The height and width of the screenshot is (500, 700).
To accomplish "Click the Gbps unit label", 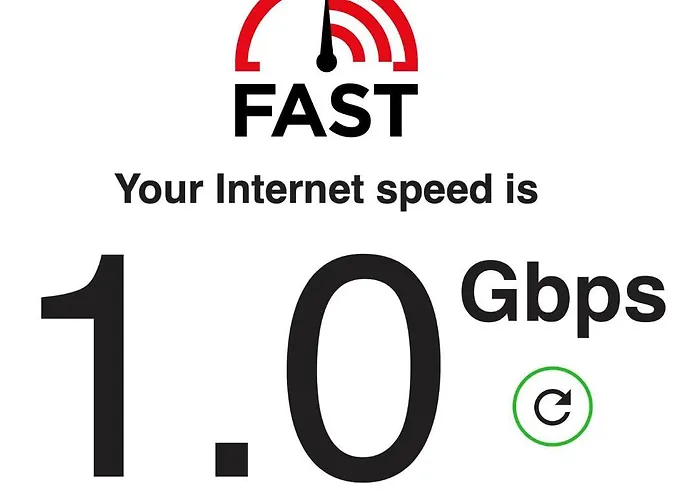I will (x=563, y=298).
